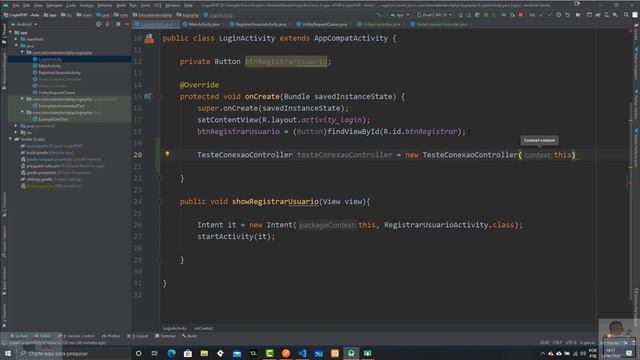Click the Task View icon in the taskbar
The height and width of the screenshot is (360, 640).
(155, 353)
